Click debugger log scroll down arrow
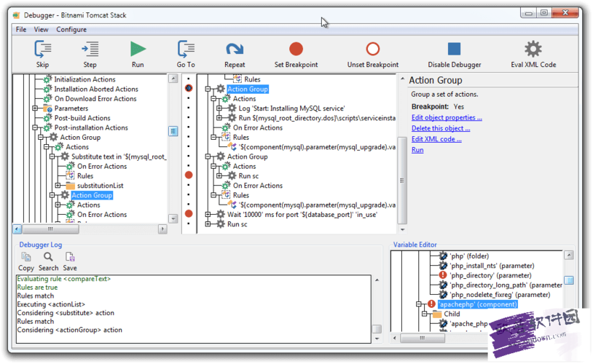 [x=377, y=339]
